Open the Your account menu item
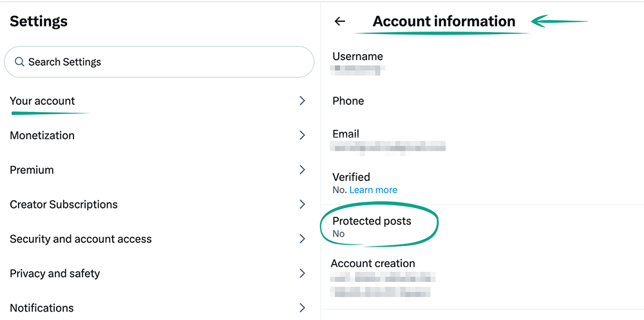The width and height of the screenshot is (644, 320). [x=43, y=101]
